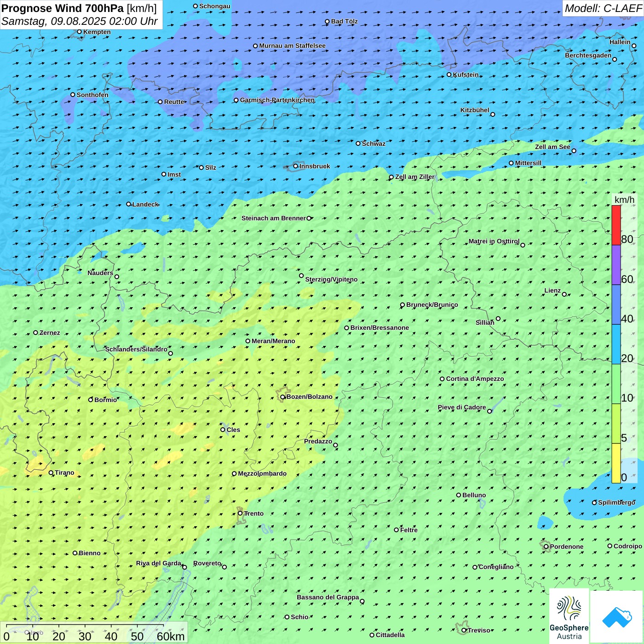The height and width of the screenshot is (644, 644).
Task: Select the Bozen/Bolzano city marker
Action: tap(282, 397)
